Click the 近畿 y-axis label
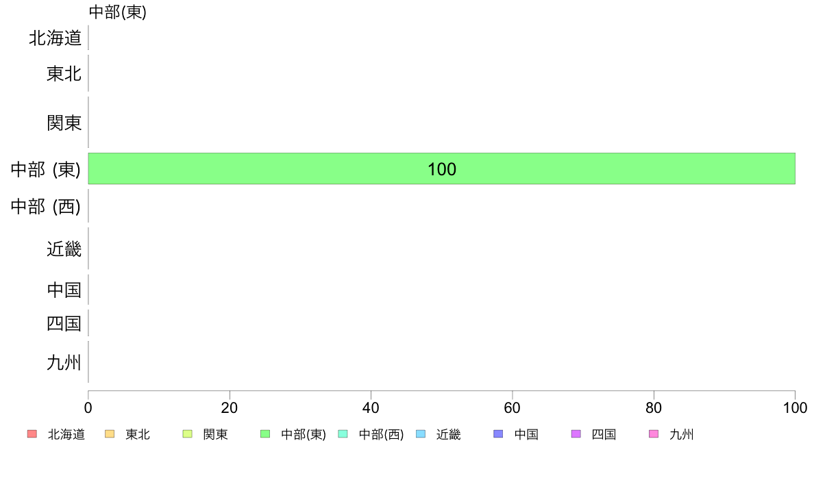Viewport: 814px width, 504px height. pyautogui.click(x=64, y=249)
